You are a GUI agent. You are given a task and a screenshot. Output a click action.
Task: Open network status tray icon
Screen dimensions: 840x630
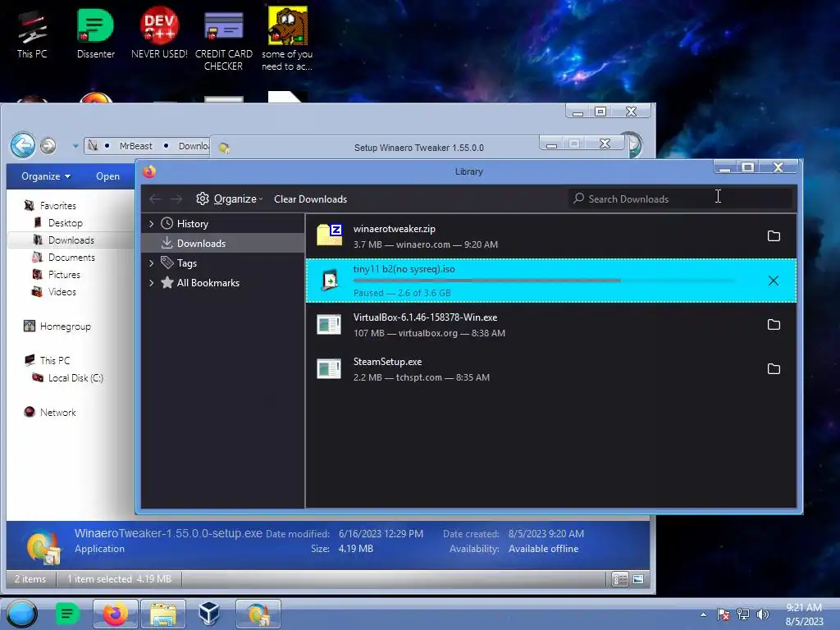[743, 614]
